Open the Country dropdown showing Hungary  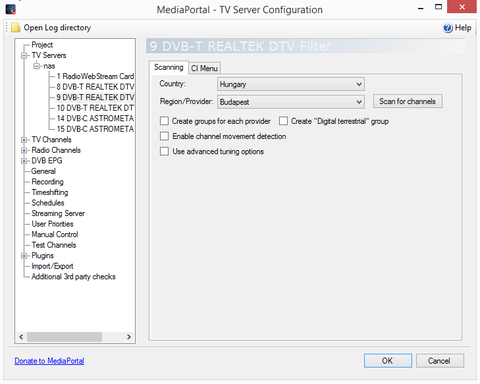(291, 84)
